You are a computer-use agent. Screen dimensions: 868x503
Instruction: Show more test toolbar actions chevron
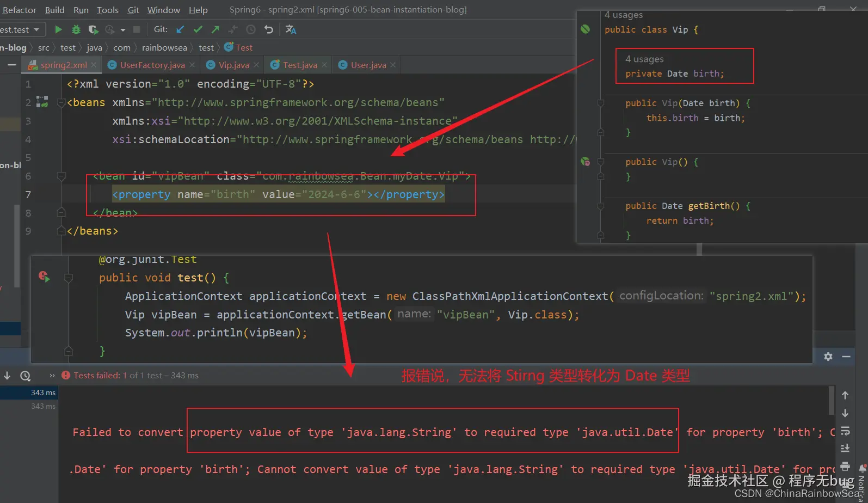tap(52, 376)
